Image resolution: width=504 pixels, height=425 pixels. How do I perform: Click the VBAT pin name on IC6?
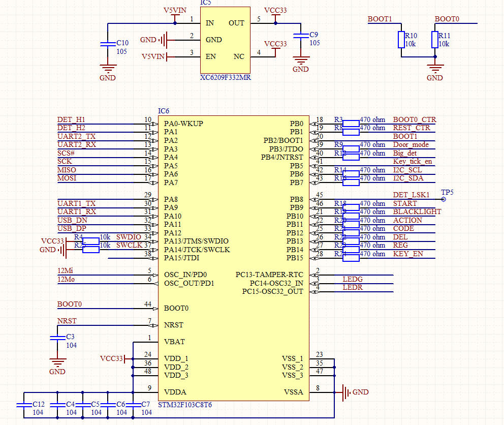[x=175, y=342]
